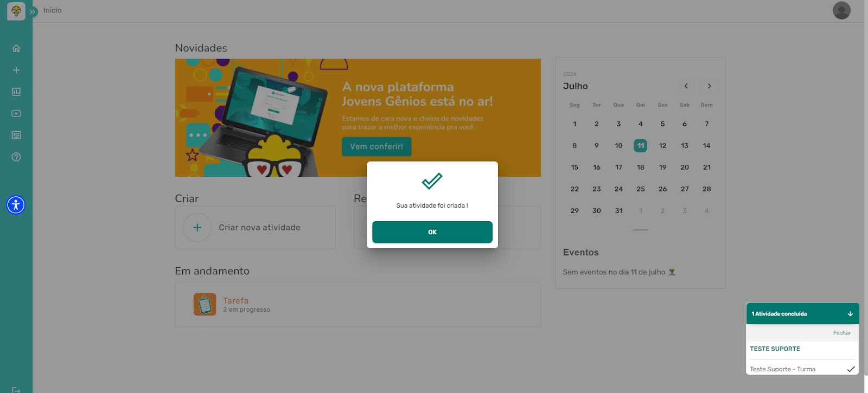Go to previous month in calendar
Image resolution: width=868 pixels, height=393 pixels.
tap(686, 86)
